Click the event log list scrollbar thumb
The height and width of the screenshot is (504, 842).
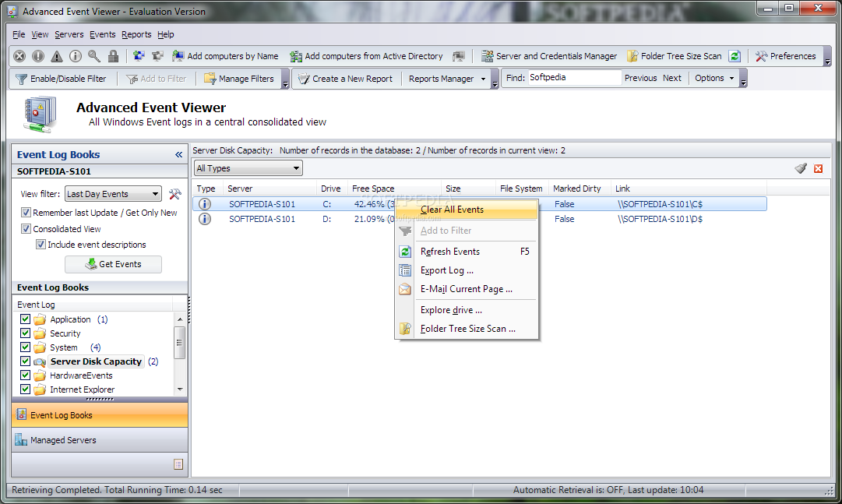tap(180, 342)
